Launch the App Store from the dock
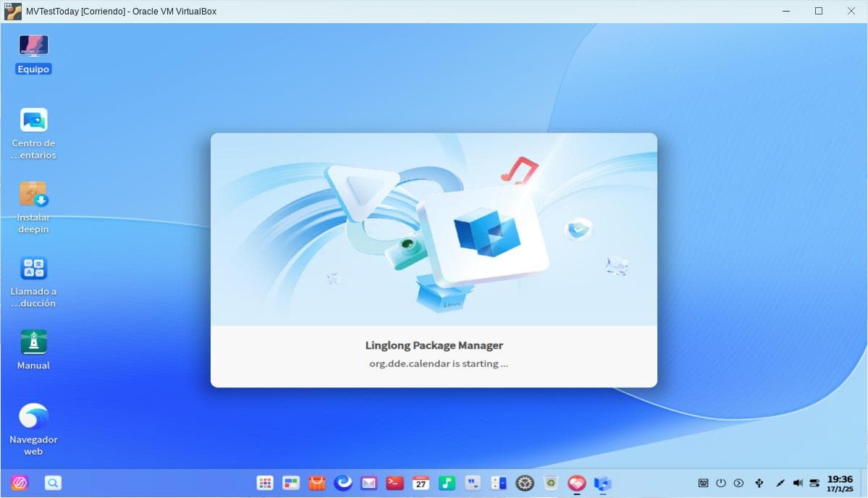 click(316, 483)
